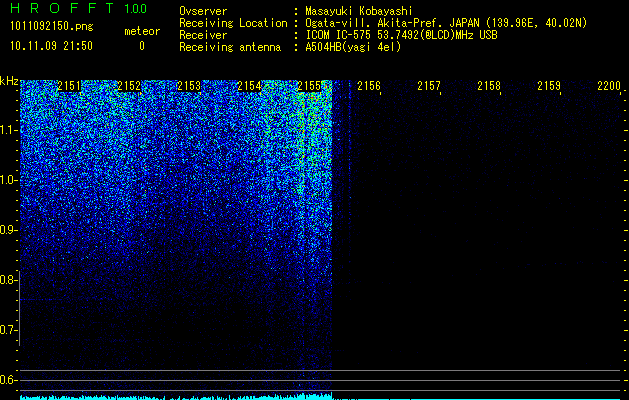This screenshot has width=629, height=400.
Task: Click the 2200 time marker
Action: [609, 86]
